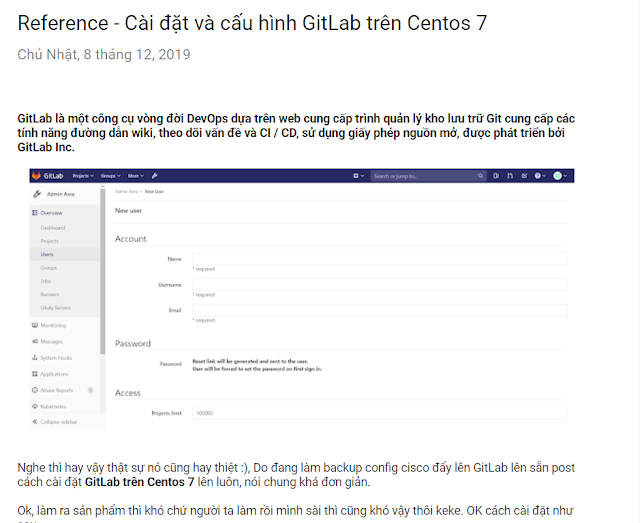Click the New User breadcrumb
Viewport: 640px width, 523px height.
154,191
